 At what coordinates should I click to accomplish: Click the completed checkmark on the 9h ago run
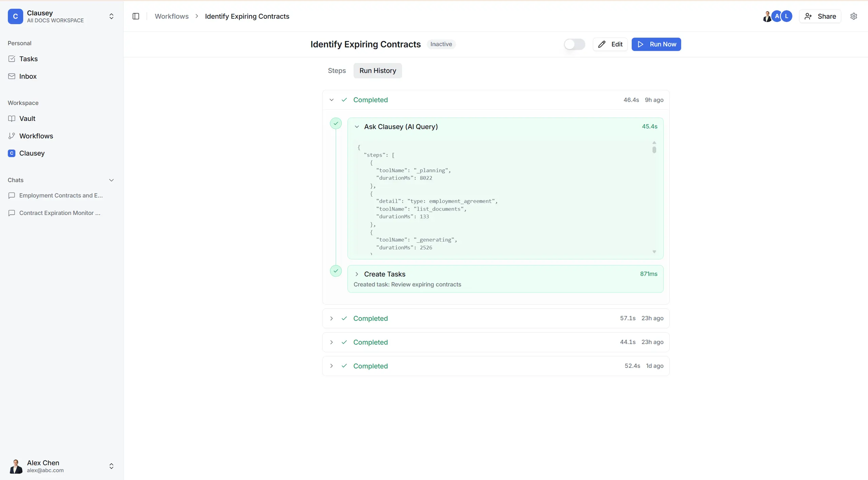click(x=344, y=100)
